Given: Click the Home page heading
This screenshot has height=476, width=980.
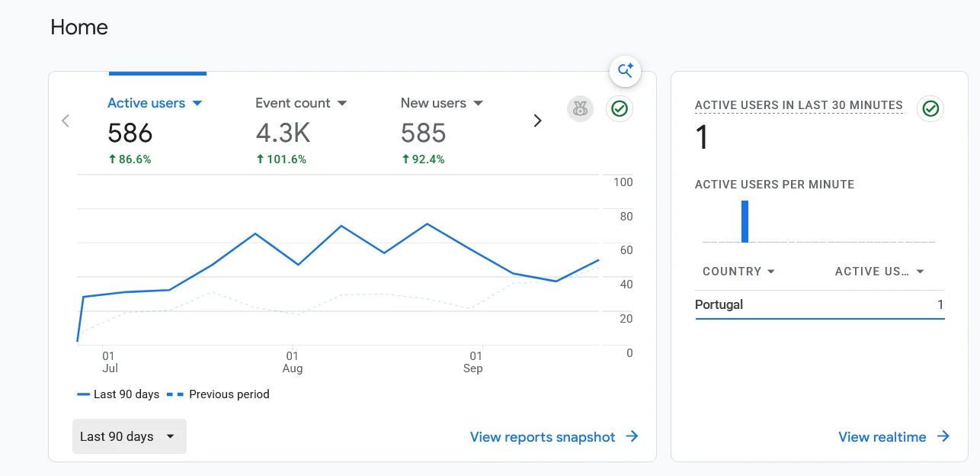Looking at the screenshot, I should point(79,27).
